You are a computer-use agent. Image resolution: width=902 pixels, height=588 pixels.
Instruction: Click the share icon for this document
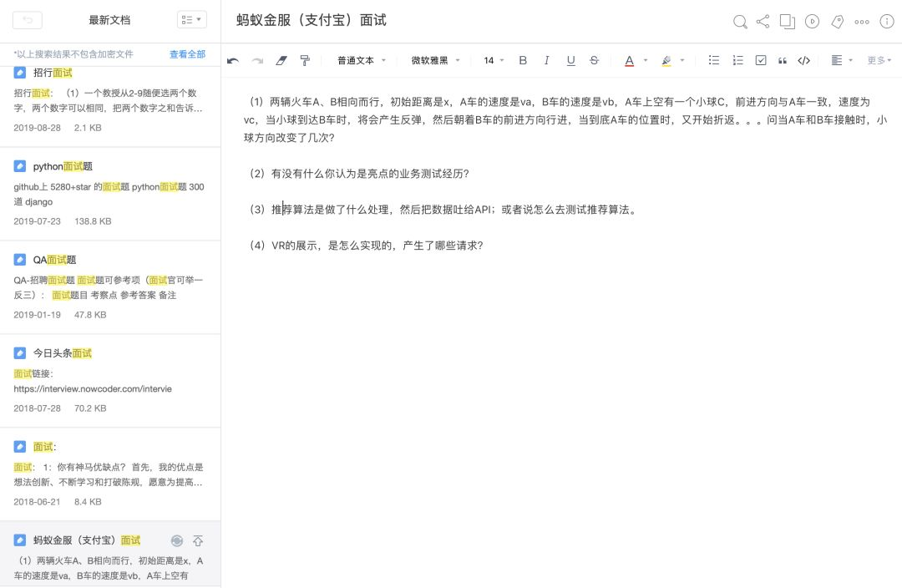pyautogui.click(x=762, y=23)
